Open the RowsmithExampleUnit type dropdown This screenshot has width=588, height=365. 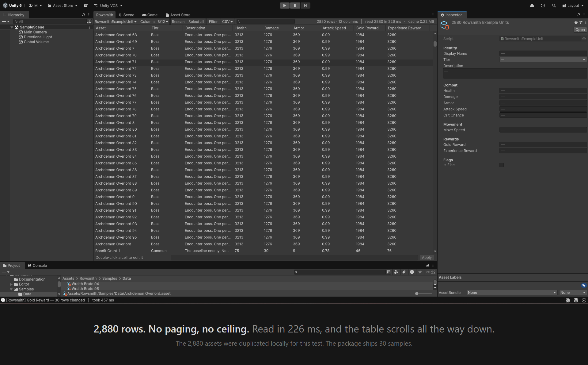pos(116,21)
